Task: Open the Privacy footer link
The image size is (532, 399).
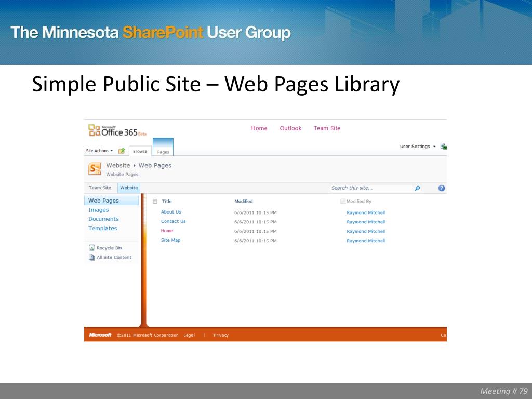Action: coord(221,335)
